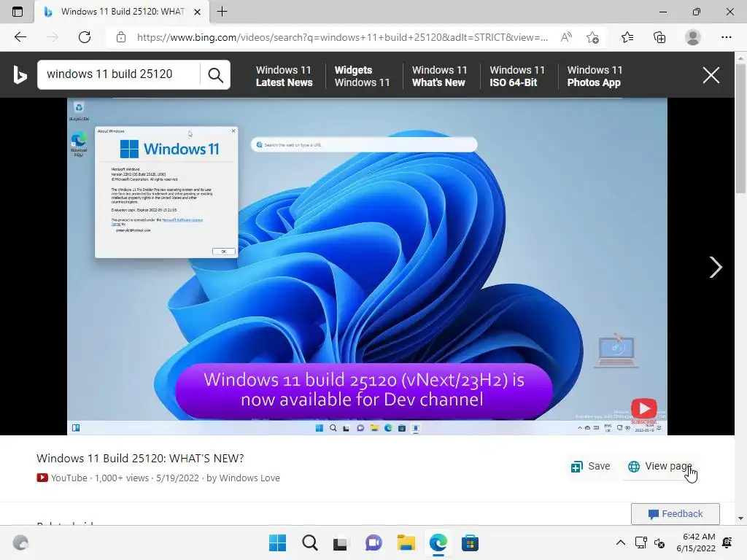Send Feedback using the button
This screenshot has height=560, width=747.
(675, 514)
